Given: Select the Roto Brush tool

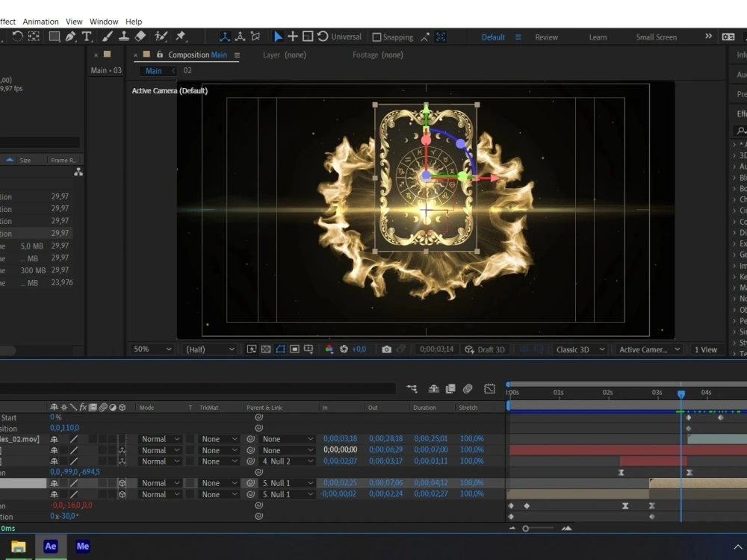Looking at the screenshot, I should pos(161,37).
